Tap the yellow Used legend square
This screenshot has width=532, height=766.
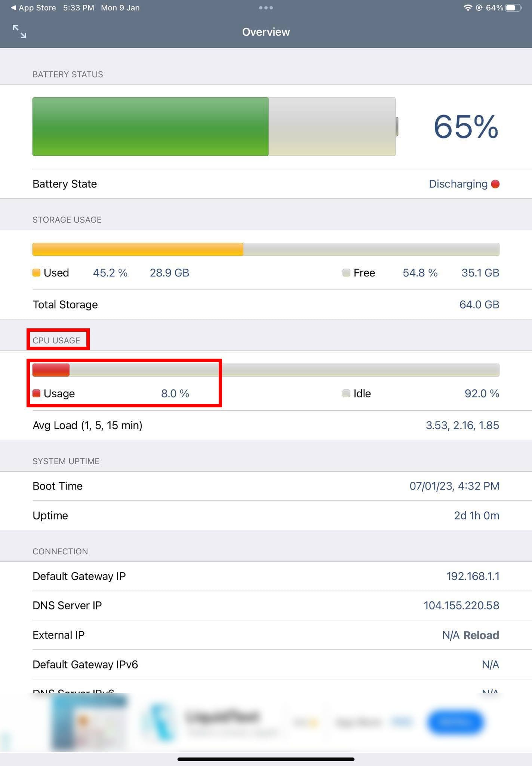coord(36,273)
